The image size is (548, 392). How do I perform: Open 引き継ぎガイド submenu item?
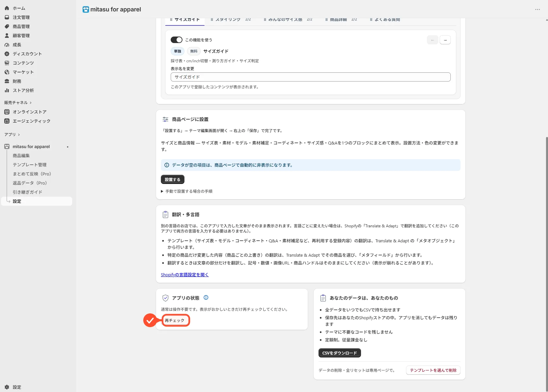tap(27, 192)
